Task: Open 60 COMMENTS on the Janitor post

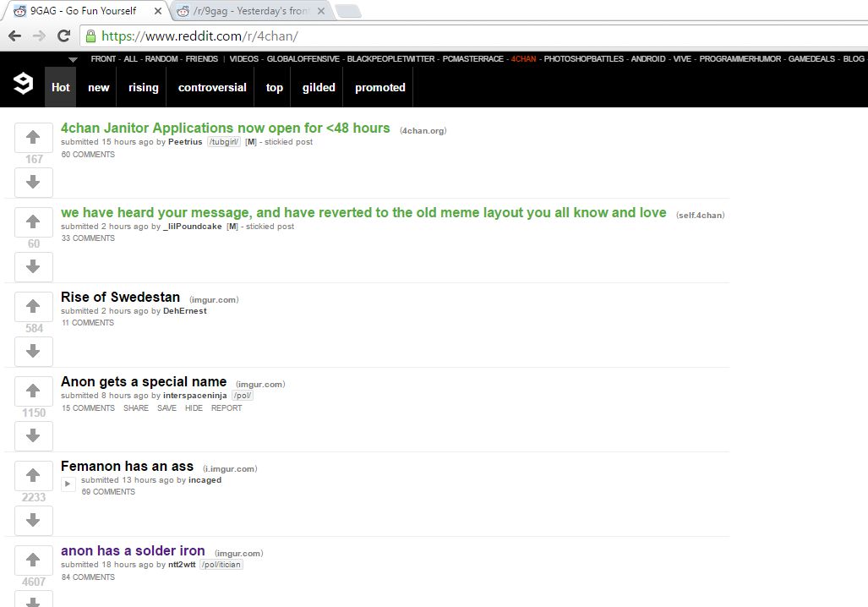Action: tap(87, 154)
